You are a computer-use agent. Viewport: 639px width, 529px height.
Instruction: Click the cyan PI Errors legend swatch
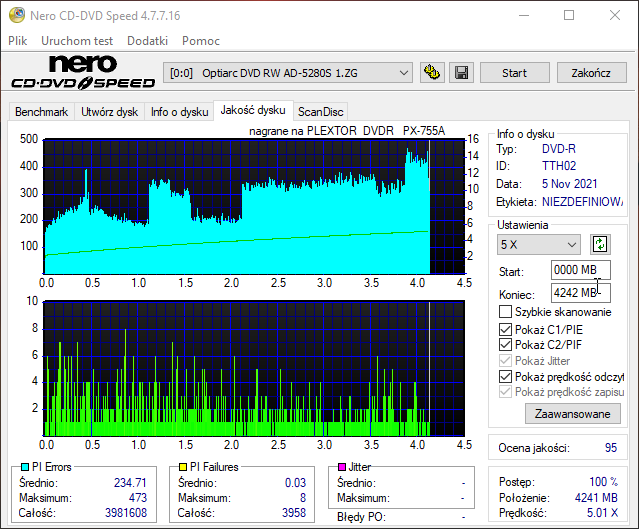(x=24, y=467)
